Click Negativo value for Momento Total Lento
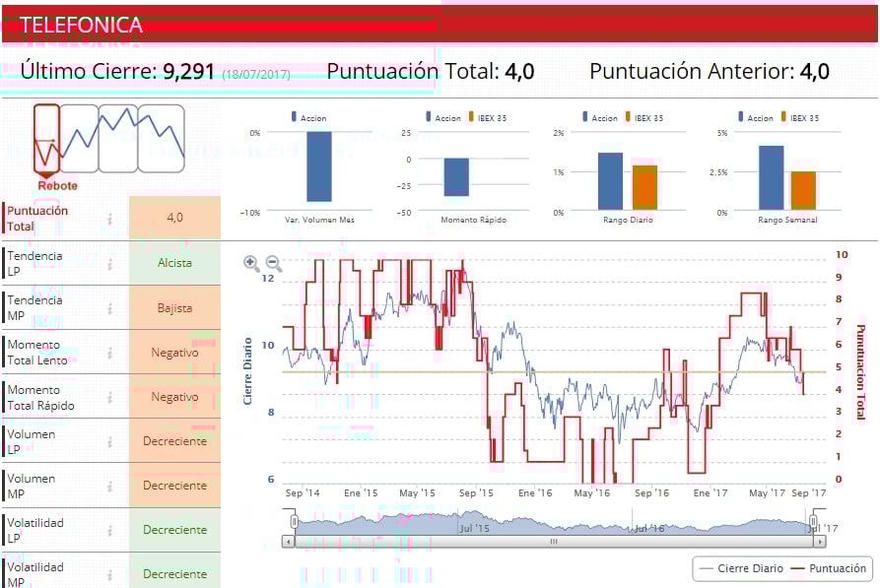880x588 pixels. 174,353
